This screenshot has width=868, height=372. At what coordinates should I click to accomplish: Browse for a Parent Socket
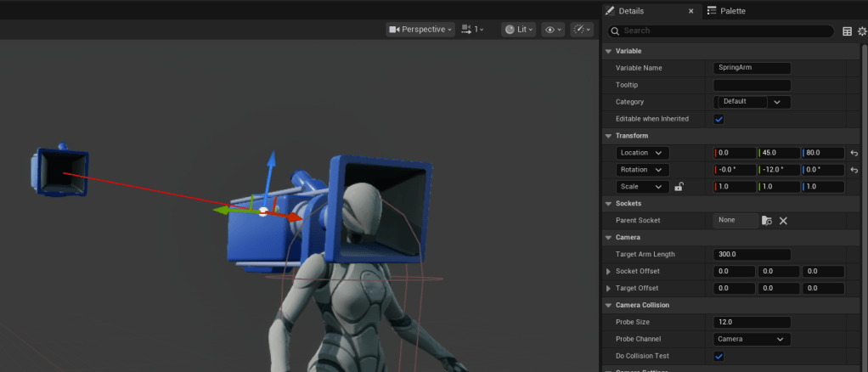767,221
